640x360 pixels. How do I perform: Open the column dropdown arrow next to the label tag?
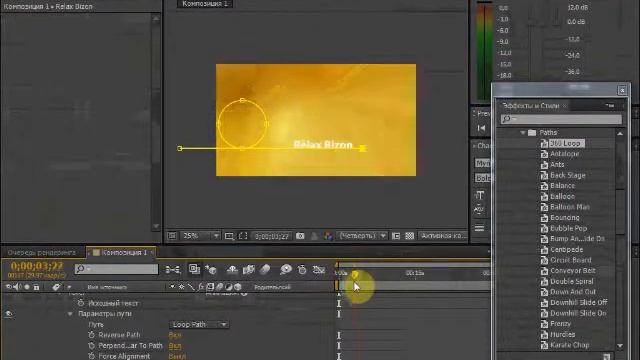[69, 287]
